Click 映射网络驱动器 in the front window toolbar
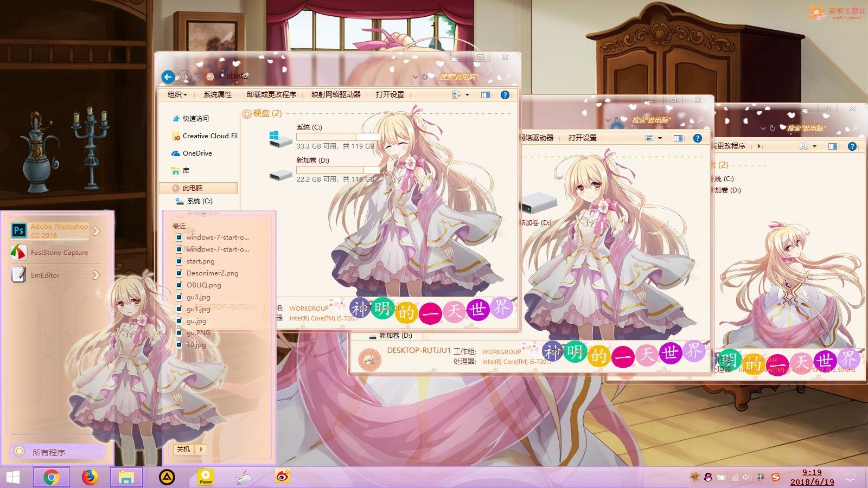This screenshot has width=868, height=488. coord(336,95)
